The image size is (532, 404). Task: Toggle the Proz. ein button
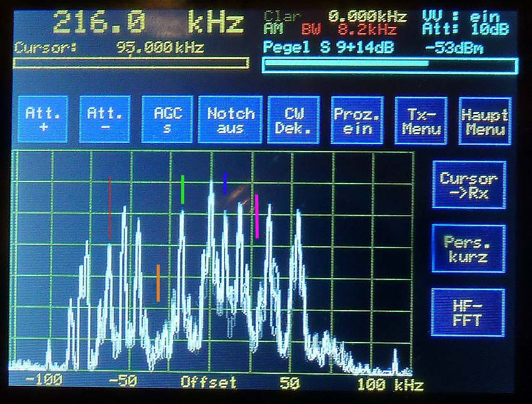tap(357, 120)
